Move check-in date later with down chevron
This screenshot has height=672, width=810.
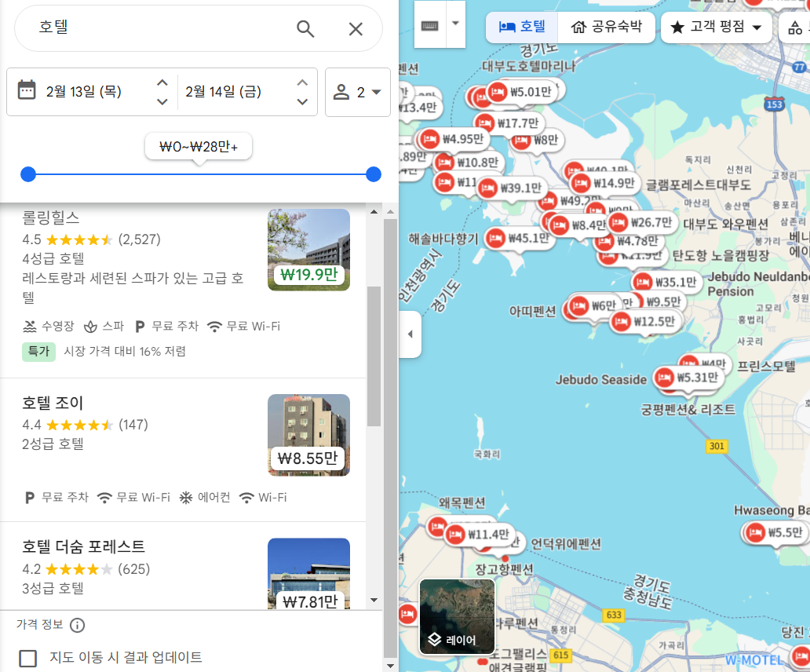coord(162,102)
